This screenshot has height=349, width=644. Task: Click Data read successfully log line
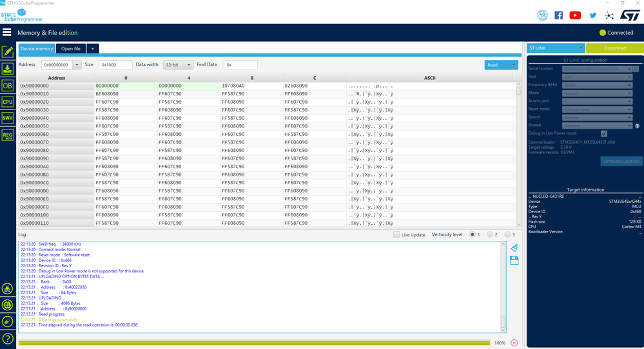click(x=49, y=319)
